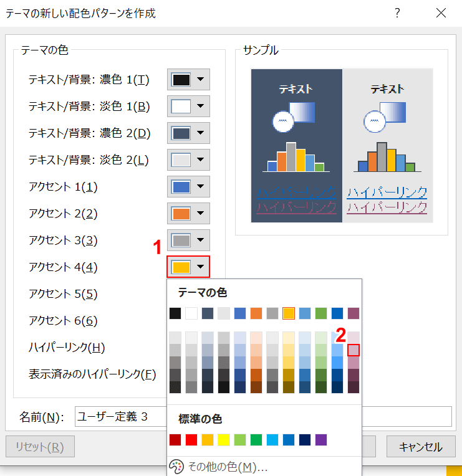Pick the white theme color swatch

pos(191,313)
